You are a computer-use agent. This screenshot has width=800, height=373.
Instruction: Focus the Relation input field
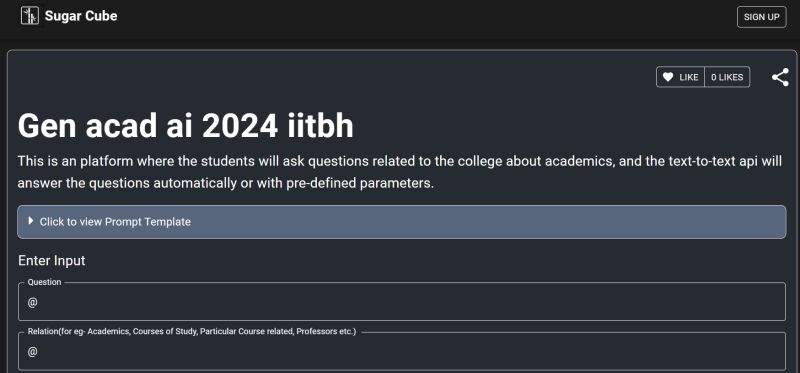(402, 351)
